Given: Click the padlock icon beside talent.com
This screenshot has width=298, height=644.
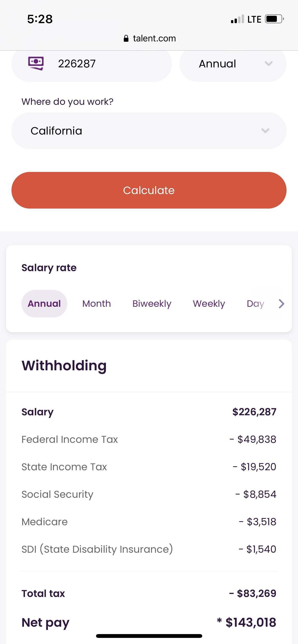Looking at the screenshot, I should coord(127,38).
